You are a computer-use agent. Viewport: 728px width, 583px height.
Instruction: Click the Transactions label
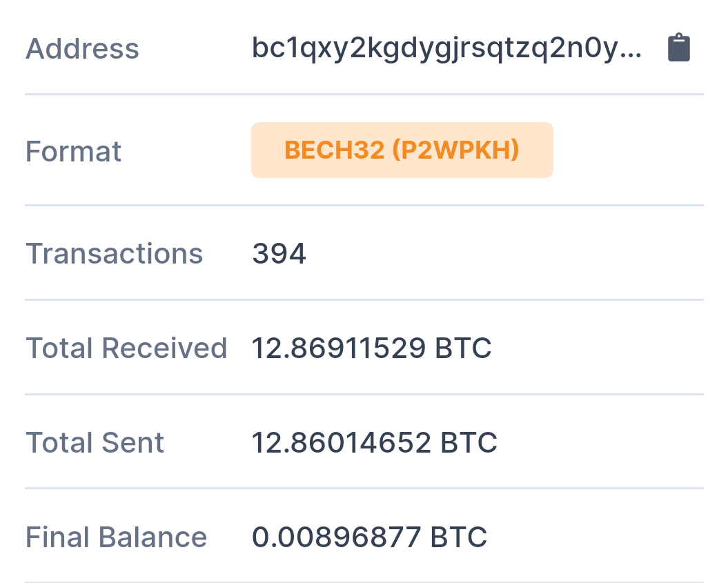tap(115, 254)
